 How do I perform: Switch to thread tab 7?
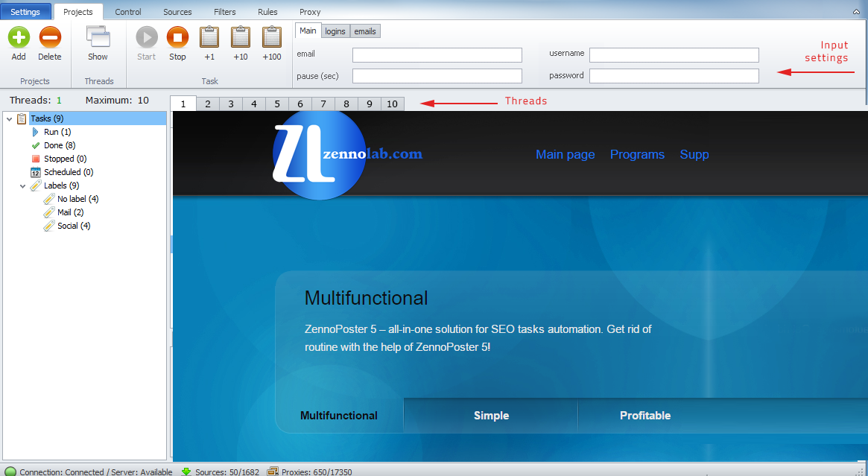(x=323, y=104)
